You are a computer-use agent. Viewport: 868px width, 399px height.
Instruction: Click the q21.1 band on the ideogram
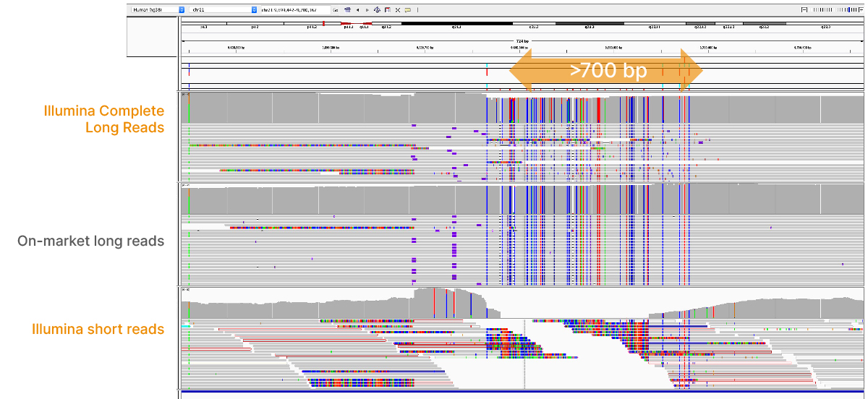(x=456, y=24)
